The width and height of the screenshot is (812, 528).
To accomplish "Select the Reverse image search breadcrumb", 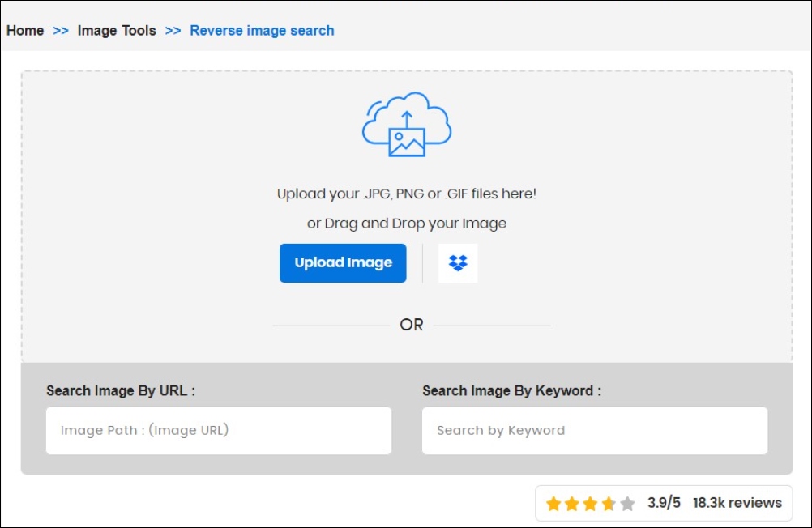I will point(262,30).
